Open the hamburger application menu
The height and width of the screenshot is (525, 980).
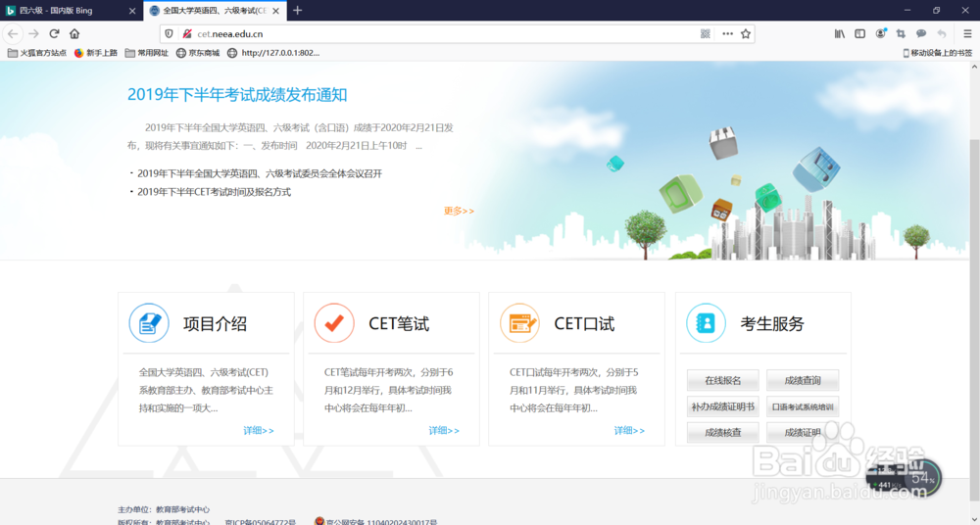coord(967,33)
